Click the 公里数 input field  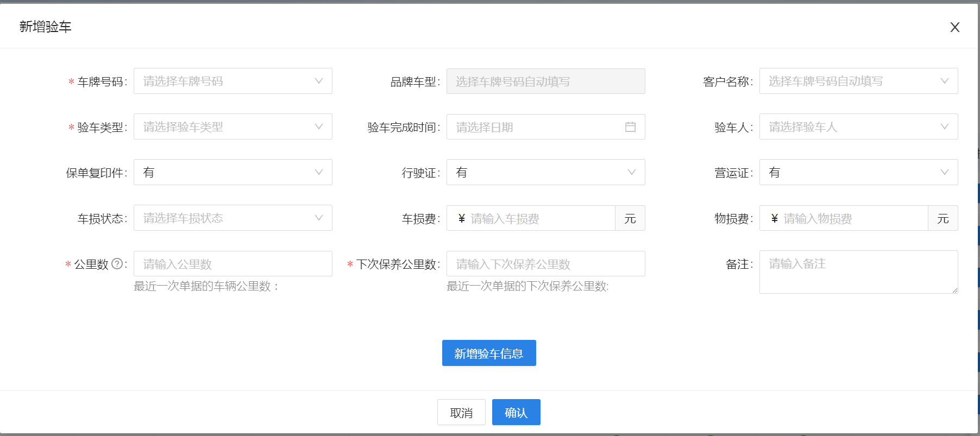[233, 264]
